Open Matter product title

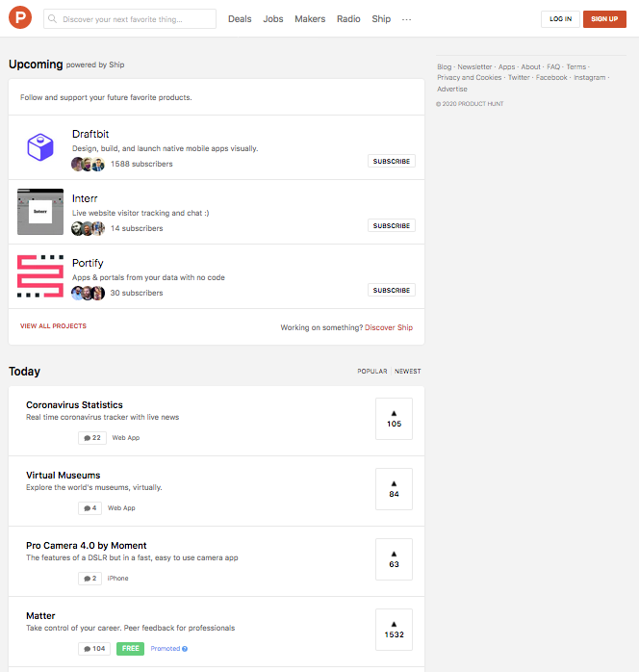tap(40, 616)
